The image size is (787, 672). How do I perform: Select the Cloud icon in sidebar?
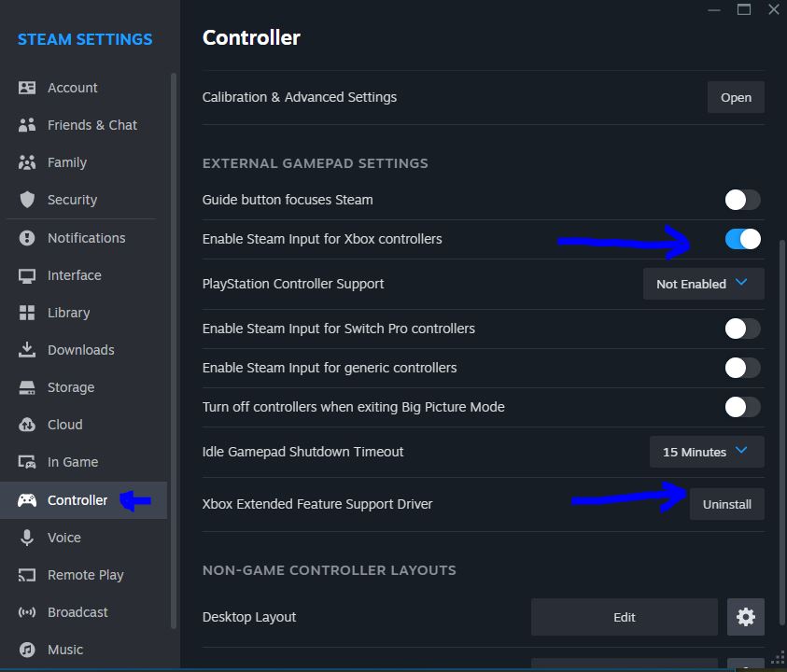(27, 425)
